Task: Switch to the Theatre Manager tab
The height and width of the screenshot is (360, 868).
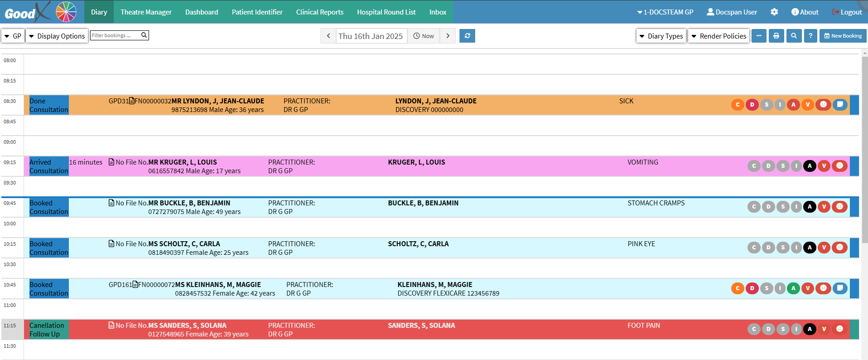Action: [x=146, y=12]
